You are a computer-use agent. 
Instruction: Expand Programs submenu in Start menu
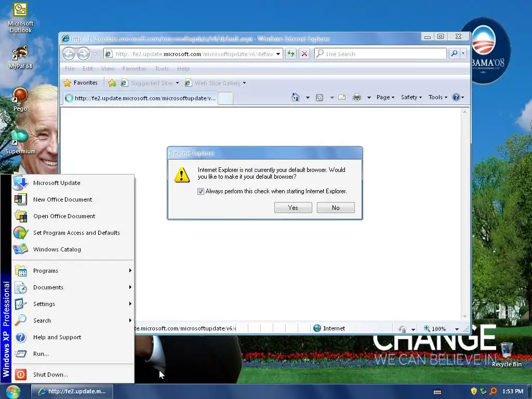[x=73, y=271]
